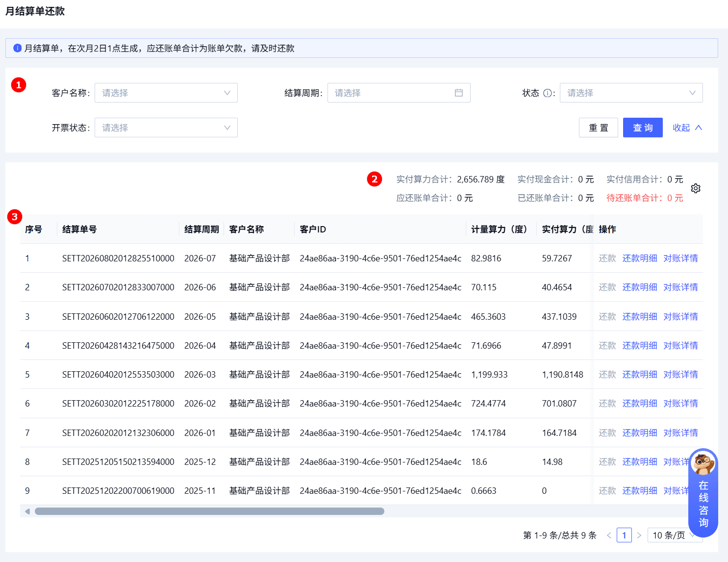Click settlement number SETT20260802012825510000
Image resolution: width=728 pixels, height=562 pixels.
click(118, 258)
